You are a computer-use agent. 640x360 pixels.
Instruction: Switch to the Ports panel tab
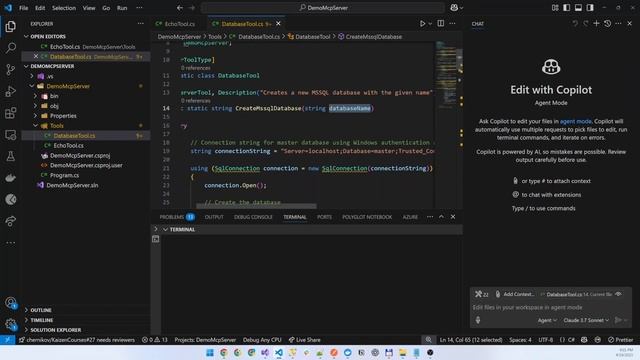324,217
